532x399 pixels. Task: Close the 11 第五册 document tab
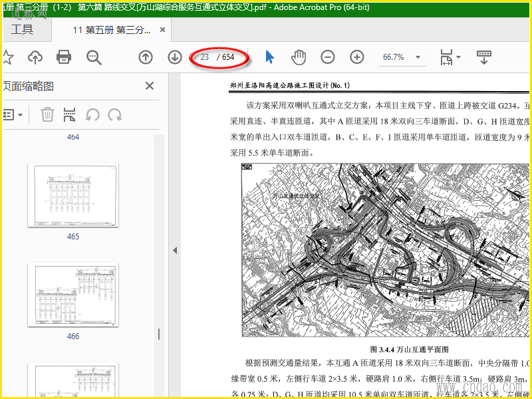162,30
